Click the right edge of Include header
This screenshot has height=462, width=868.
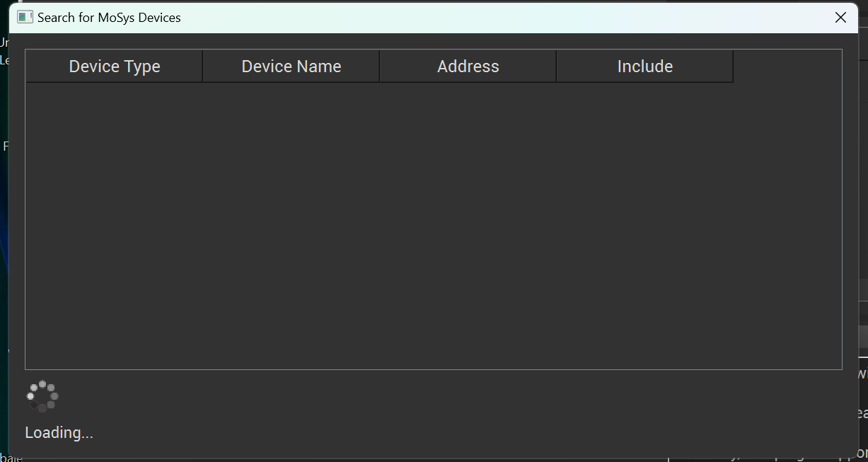coord(733,67)
